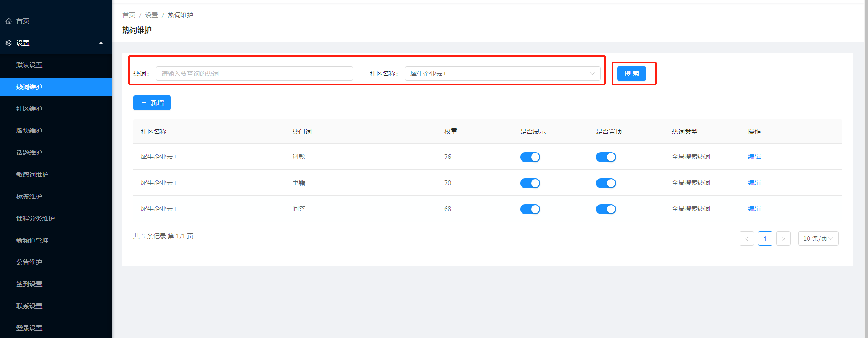
Task: Click the 热门词 column header
Action: pos(302,132)
